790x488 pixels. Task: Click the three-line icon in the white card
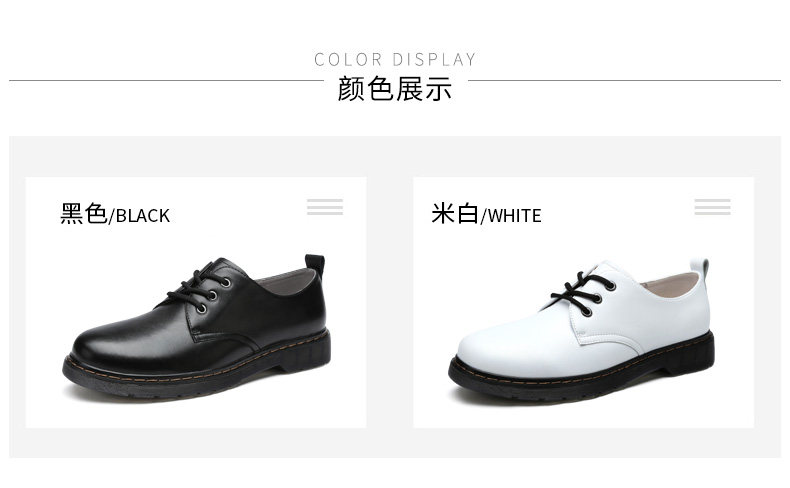coord(712,207)
